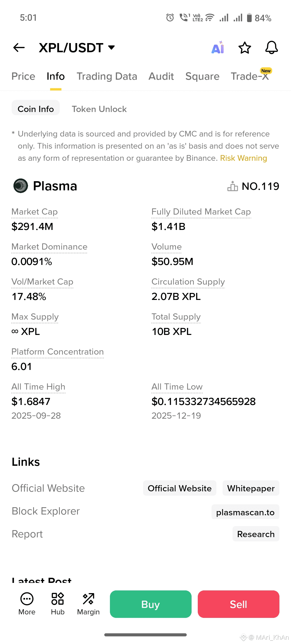Select the Token Unlock toggle

coord(99,109)
